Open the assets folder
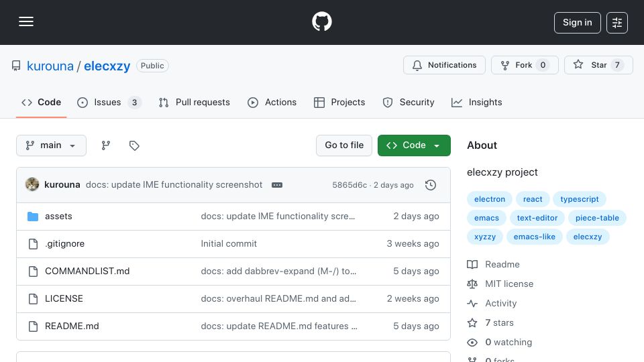Screen dimensions: 644x362 58,217
